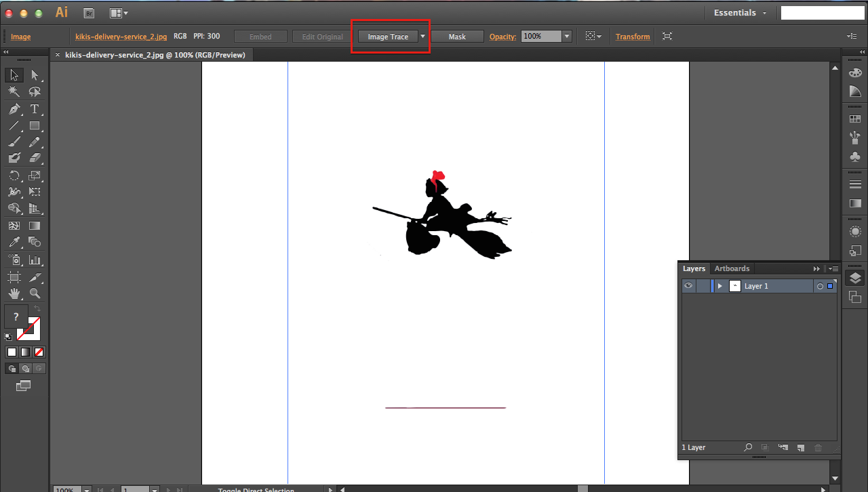This screenshot has width=868, height=492.
Task: Select the Pen tool
Action: click(14, 109)
